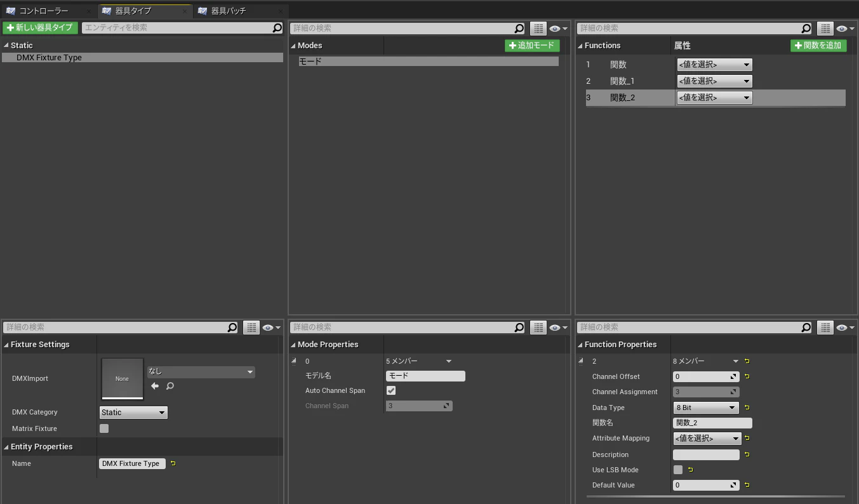Enable the Matrix Fixture checkbox
859x504 pixels.
104,428
